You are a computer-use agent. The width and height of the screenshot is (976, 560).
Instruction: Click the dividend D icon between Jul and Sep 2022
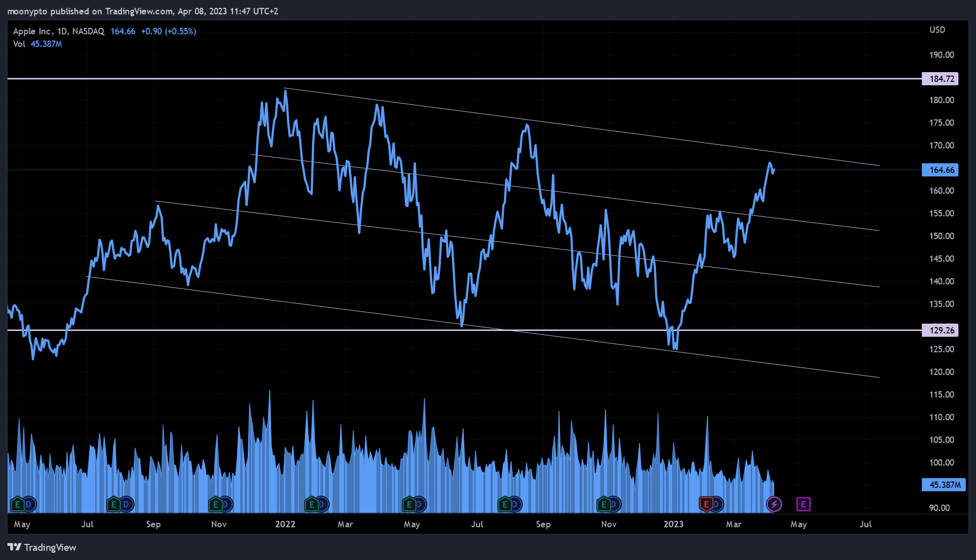(x=515, y=504)
